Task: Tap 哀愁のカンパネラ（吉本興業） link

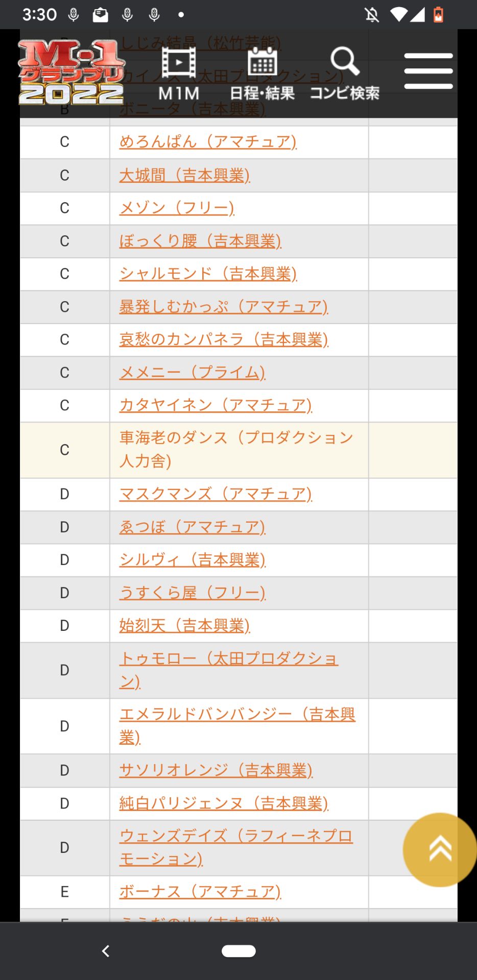Action: (x=224, y=339)
